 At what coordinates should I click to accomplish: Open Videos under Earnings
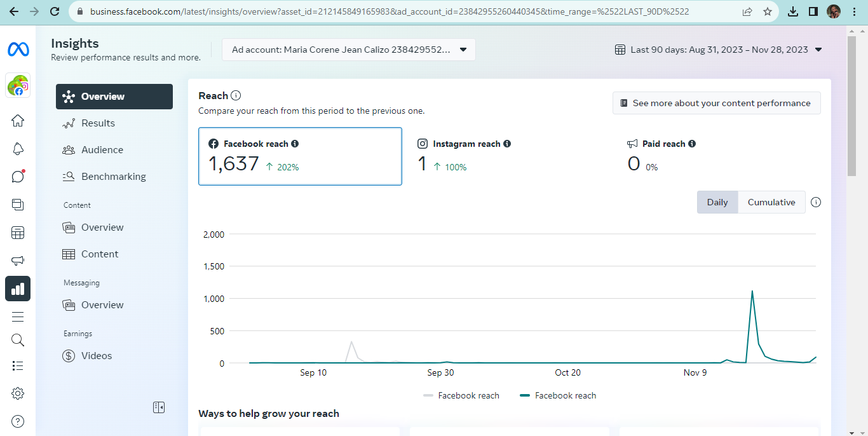coord(114,356)
